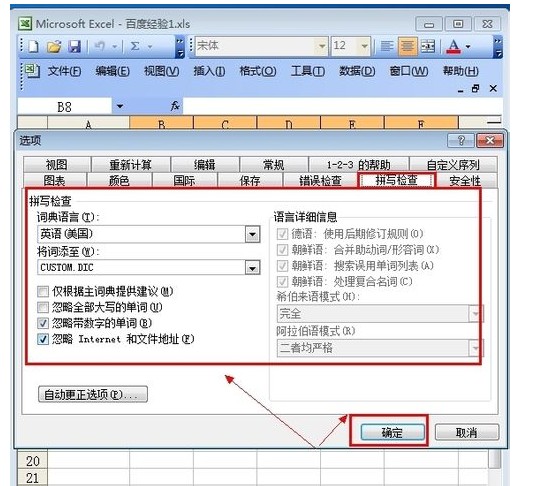Image resolution: width=541 pixels, height=486 pixels.
Task: Restore the workbook window inside Excel
Action: point(476,89)
